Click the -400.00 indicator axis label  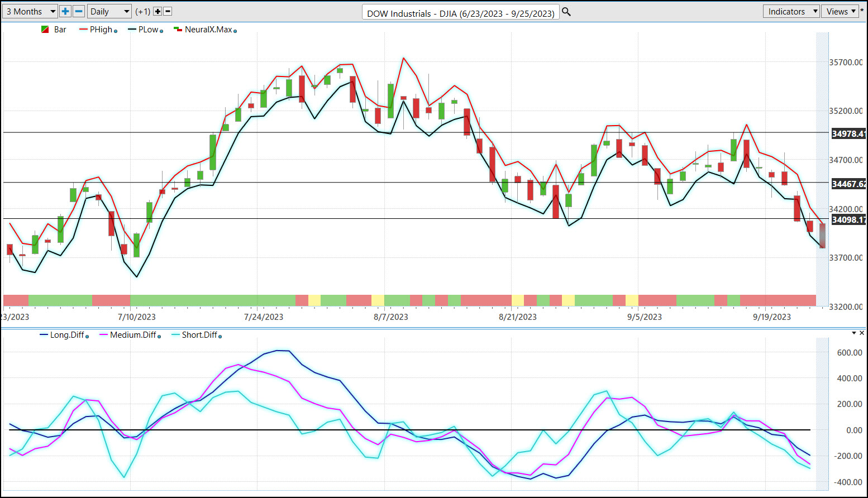click(848, 482)
